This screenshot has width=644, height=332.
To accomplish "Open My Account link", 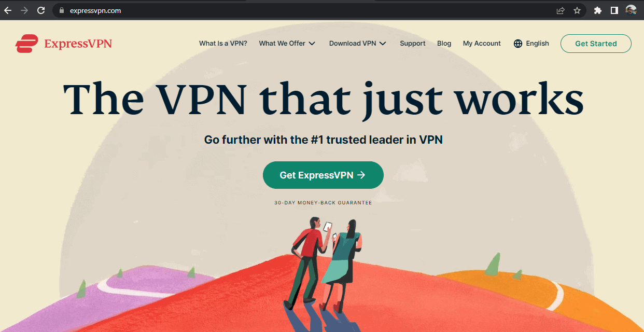I will coord(482,44).
